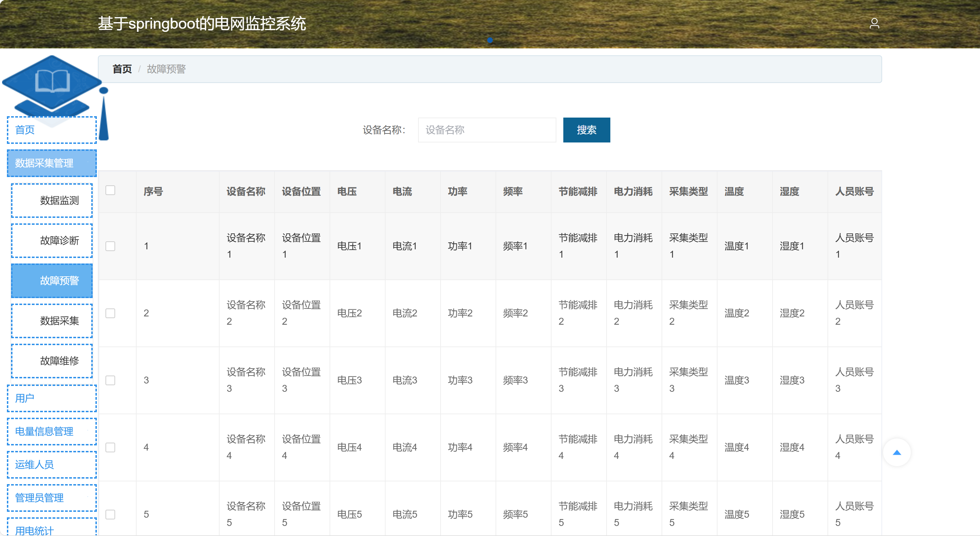Click the back-to-top arrow button

897,452
